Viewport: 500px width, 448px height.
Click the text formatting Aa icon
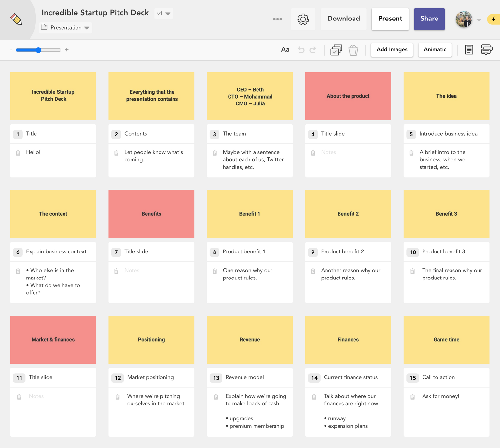(x=285, y=49)
